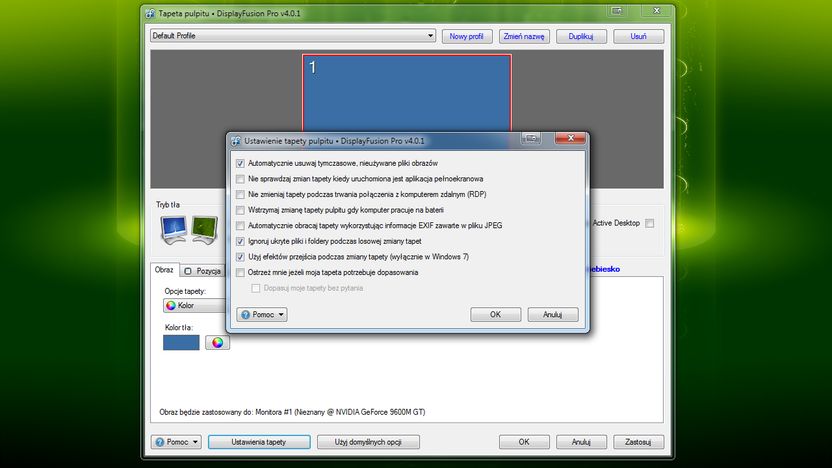Click Użyj domyślnych opcji button

click(x=368, y=442)
